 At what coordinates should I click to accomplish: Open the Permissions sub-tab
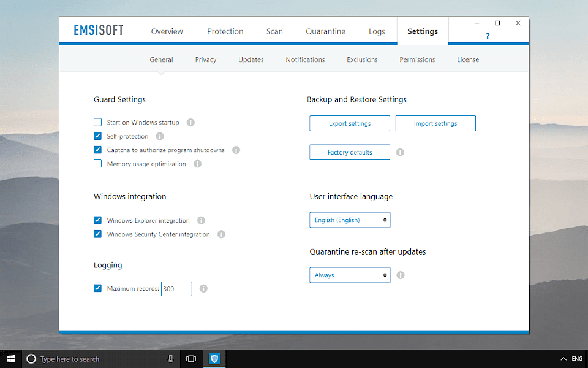(417, 59)
